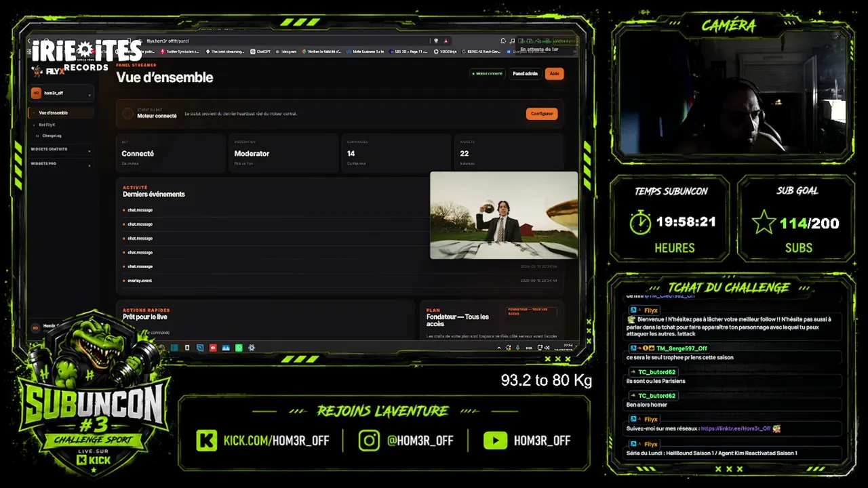Image resolution: width=868 pixels, height=488 pixels.
Task: Click the Derniers événements heading
Action: (x=154, y=195)
